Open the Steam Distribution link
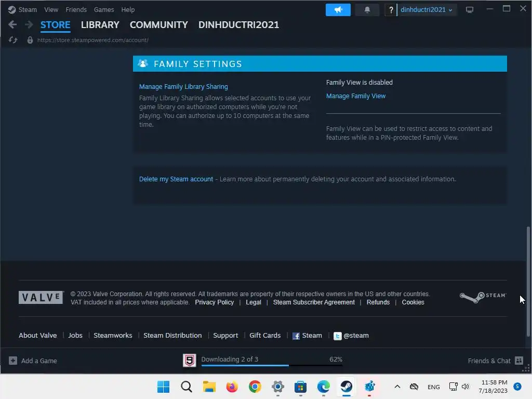The width and height of the screenshot is (532, 399). coord(172,335)
